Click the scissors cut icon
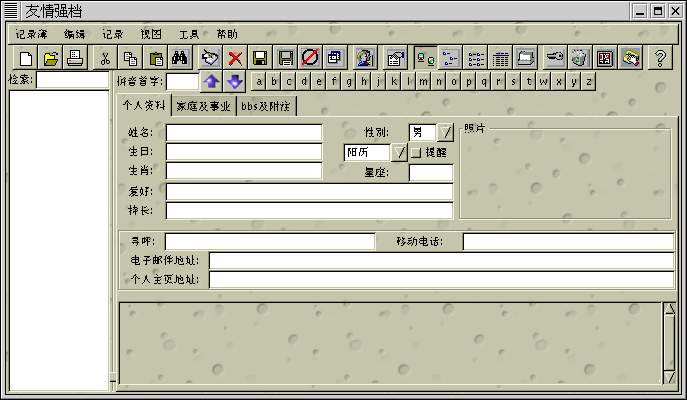The height and width of the screenshot is (400, 687). [105, 58]
